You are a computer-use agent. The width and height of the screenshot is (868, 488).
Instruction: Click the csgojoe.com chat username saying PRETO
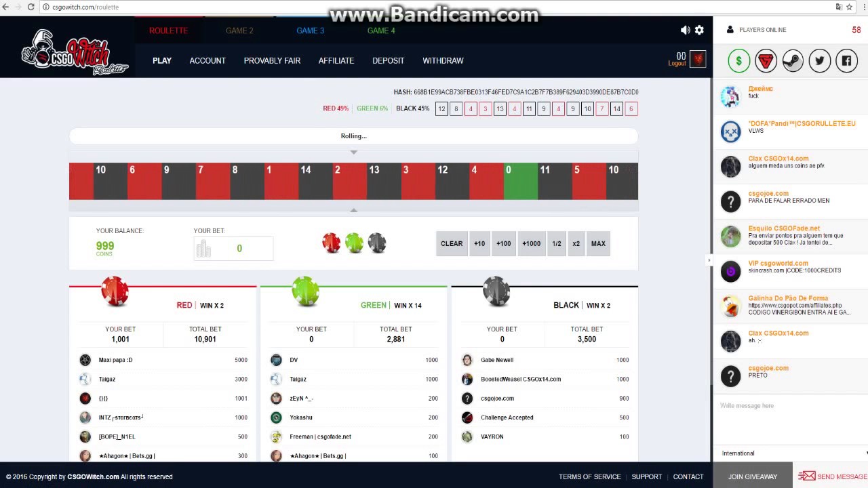768,368
